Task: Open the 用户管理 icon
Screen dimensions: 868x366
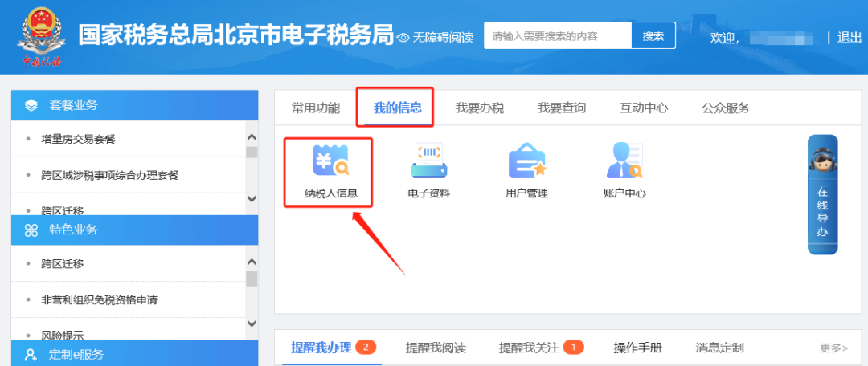Action: tap(526, 172)
